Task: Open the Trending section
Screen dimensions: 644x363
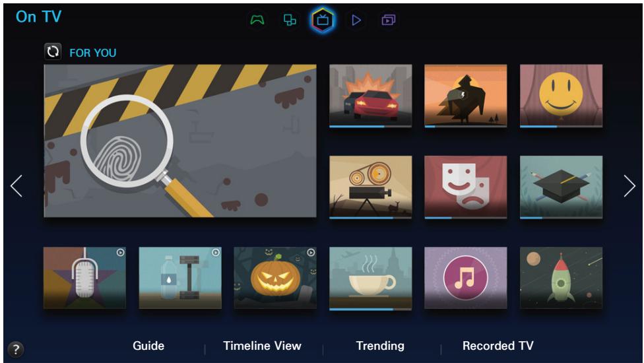Action: pos(380,346)
